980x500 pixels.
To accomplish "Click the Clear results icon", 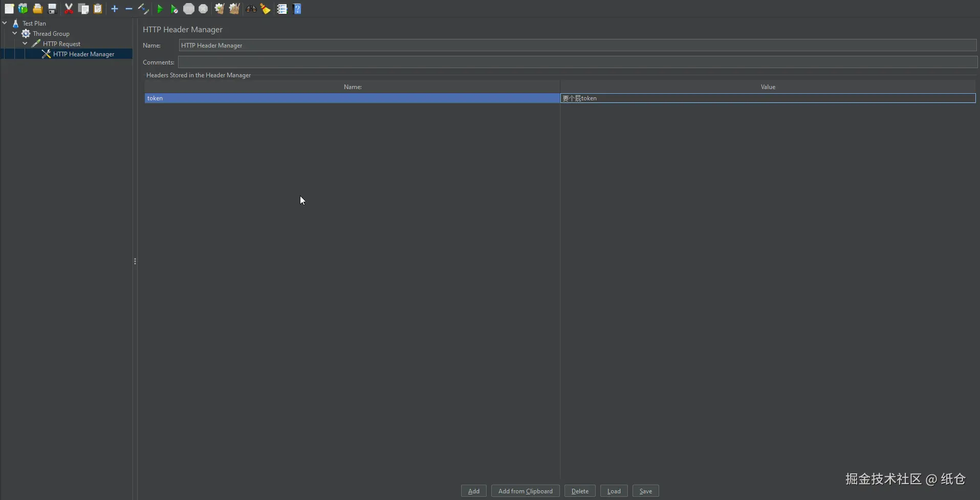I will coord(220,9).
